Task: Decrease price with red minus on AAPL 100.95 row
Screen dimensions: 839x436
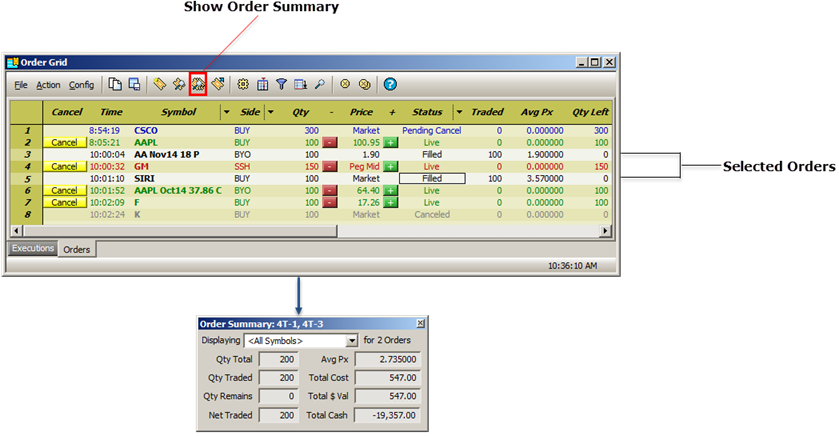Action: point(330,143)
